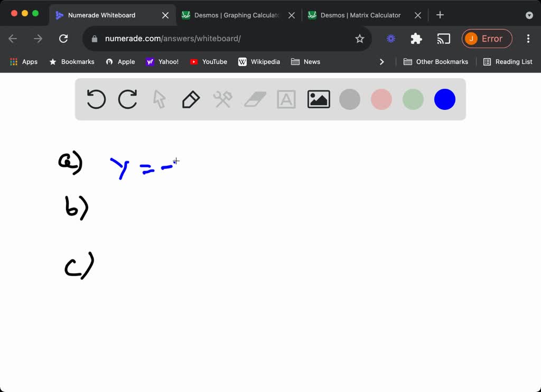Choose the pointer selection tool
This screenshot has height=392, width=541.
(159, 99)
